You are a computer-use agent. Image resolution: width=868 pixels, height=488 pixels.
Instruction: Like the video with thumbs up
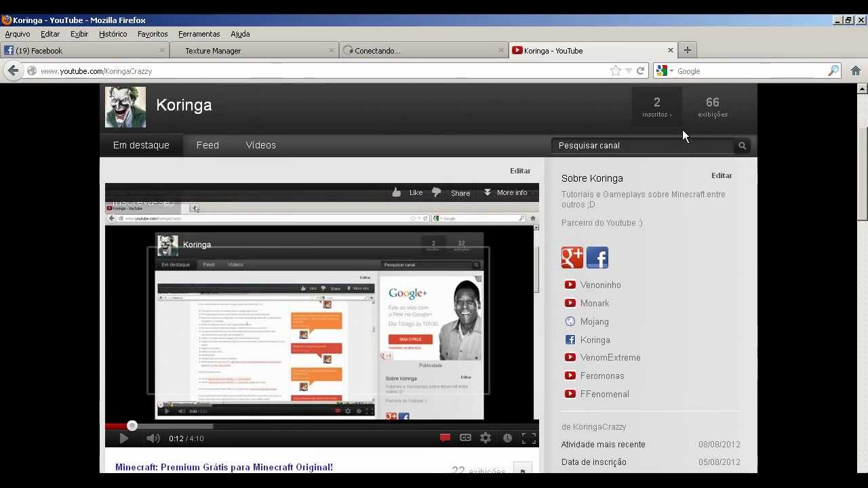tap(397, 192)
